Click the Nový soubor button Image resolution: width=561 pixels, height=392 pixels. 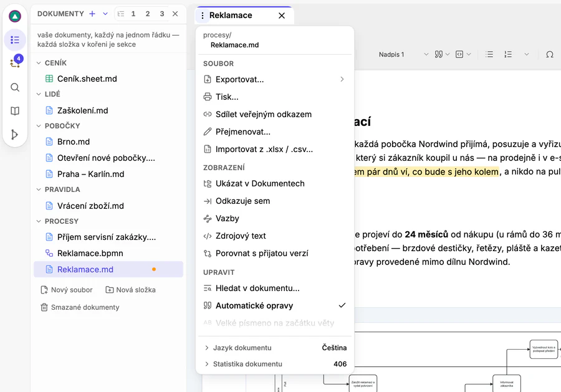[x=67, y=290]
